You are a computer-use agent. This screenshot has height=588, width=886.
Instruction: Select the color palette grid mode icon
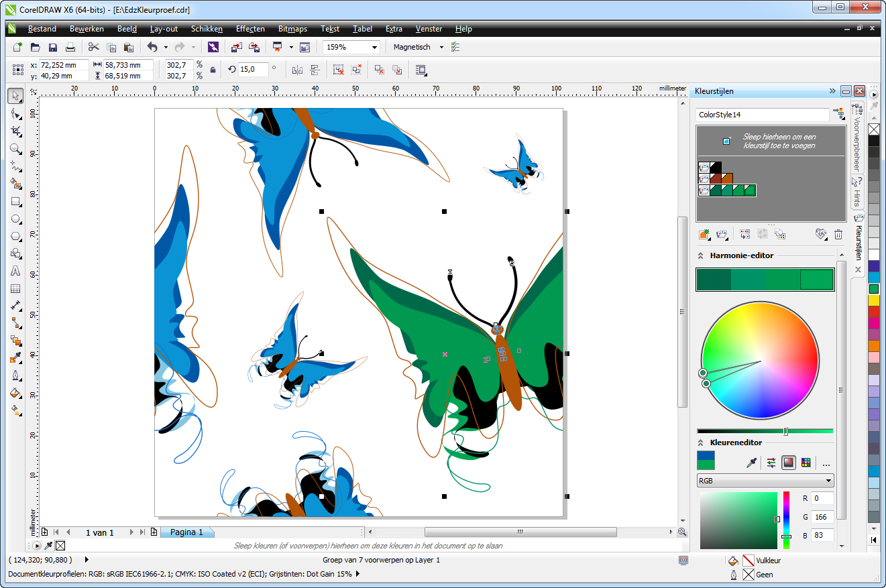806,463
